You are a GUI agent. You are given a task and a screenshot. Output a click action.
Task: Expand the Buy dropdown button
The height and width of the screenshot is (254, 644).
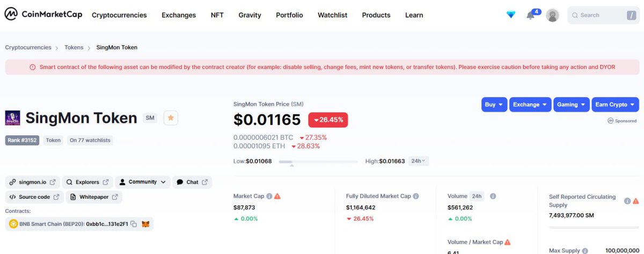pos(494,105)
